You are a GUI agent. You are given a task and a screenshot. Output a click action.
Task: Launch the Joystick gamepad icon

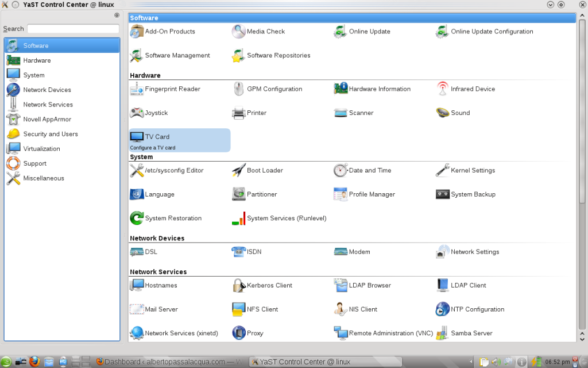(x=137, y=113)
